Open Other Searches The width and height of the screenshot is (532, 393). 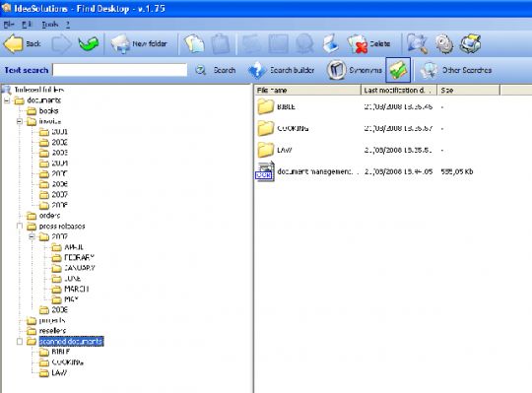click(456, 70)
